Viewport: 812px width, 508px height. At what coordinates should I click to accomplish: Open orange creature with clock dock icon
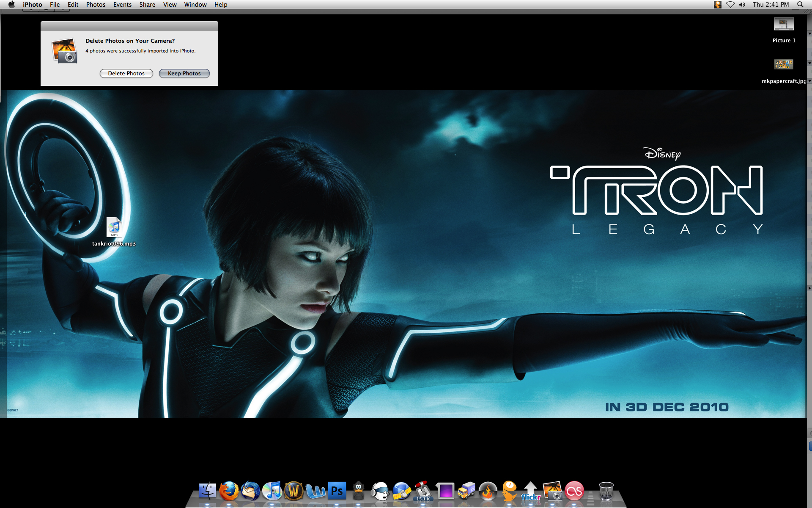click(x=510, y=491)
